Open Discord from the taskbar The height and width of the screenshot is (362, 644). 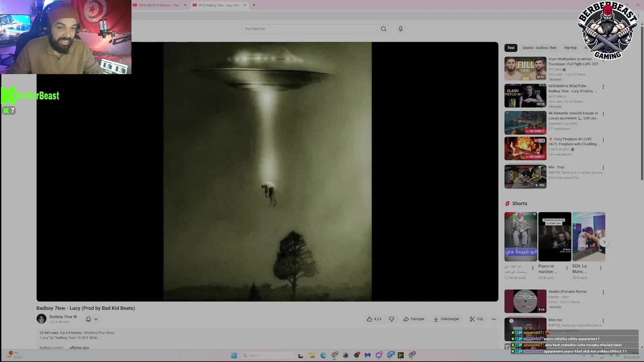pyautogui.click(x=379, y=355)
